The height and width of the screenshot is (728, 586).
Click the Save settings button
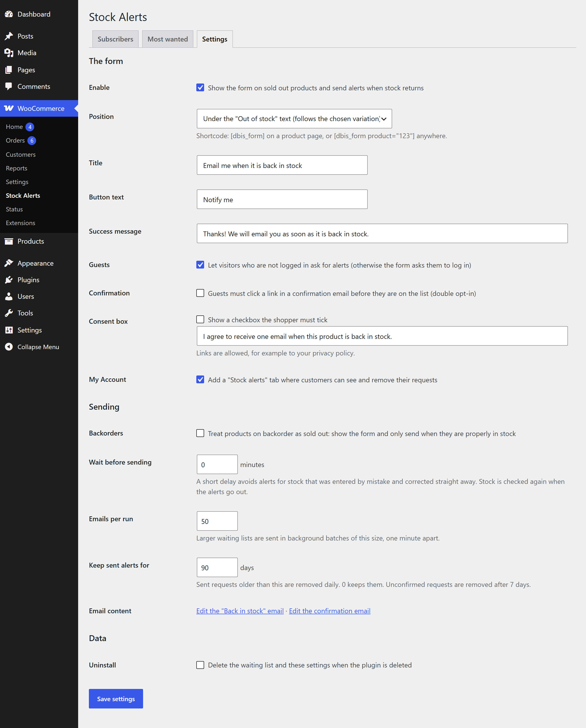[x=116, y=699]
